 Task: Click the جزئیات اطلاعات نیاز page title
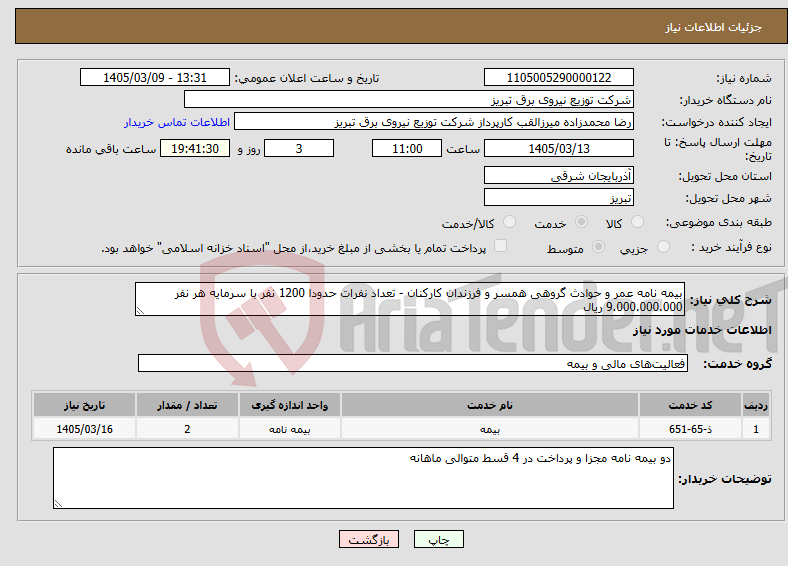[714, 27]
